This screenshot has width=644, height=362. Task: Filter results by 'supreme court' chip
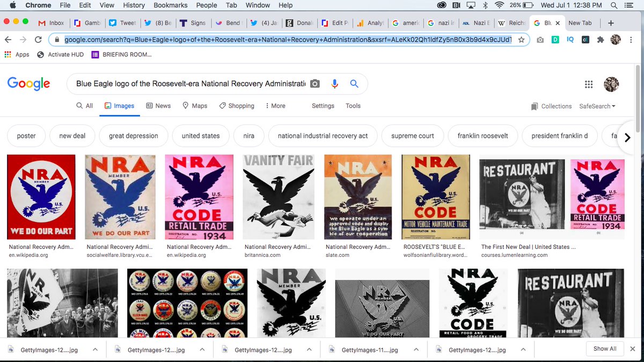413,136
